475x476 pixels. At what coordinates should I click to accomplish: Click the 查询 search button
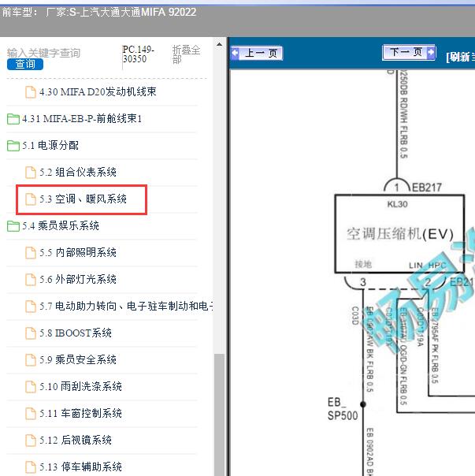(x=25, y=64)
